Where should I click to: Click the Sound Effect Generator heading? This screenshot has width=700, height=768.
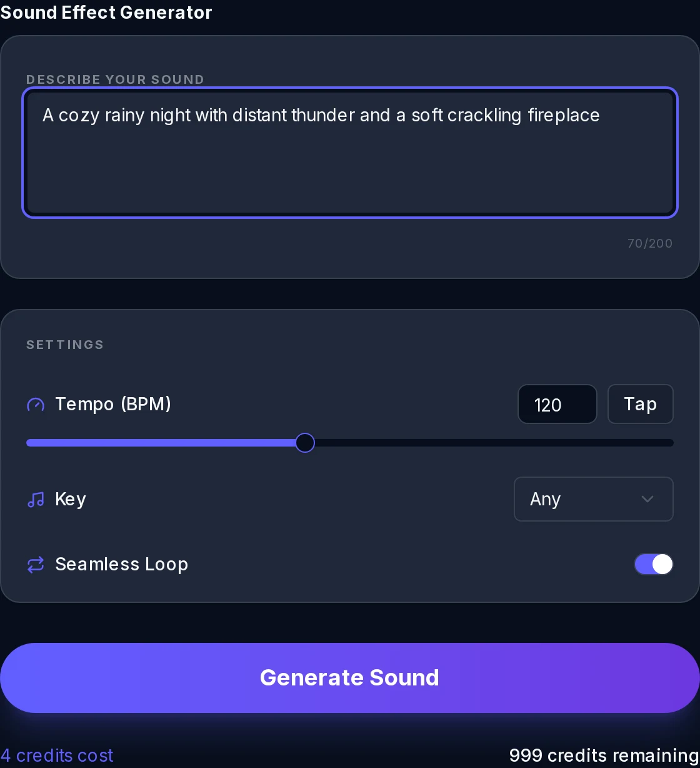click(106, 12)
